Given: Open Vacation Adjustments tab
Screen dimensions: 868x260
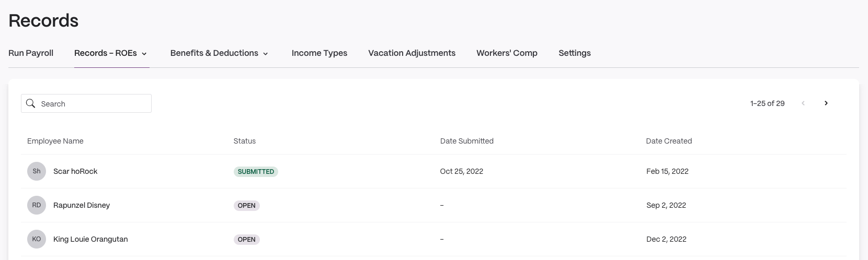Looking at the screenshot, I should pyautogui.click(x=412, y=53).
